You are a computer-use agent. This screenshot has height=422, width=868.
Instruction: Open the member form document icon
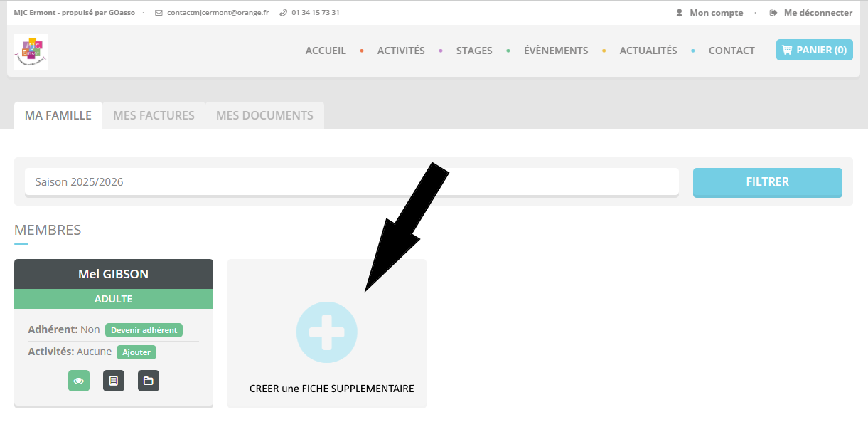tap(114, 381)
